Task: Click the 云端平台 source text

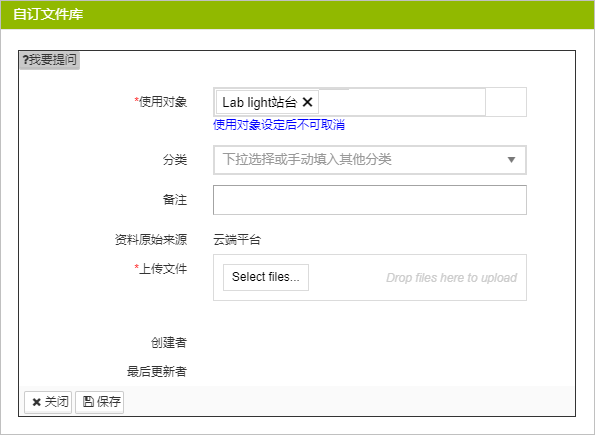Action: click(x=237, y=240)
